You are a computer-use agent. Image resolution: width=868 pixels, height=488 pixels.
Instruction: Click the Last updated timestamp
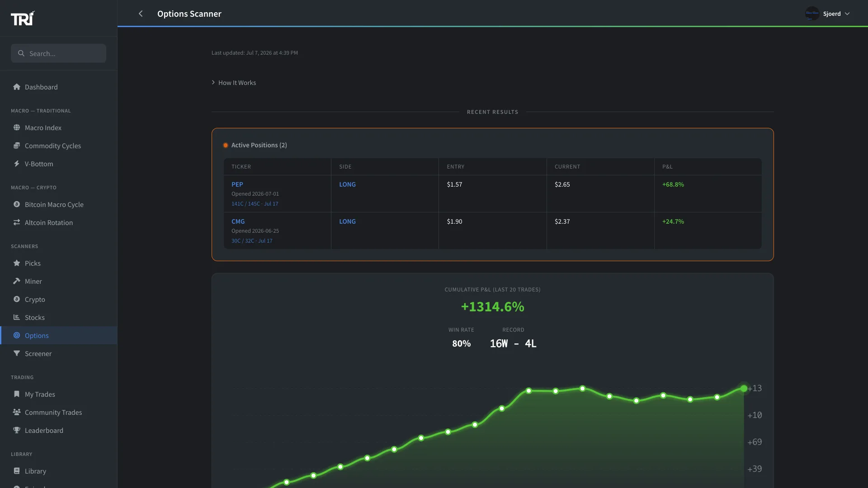coord(255,53)
